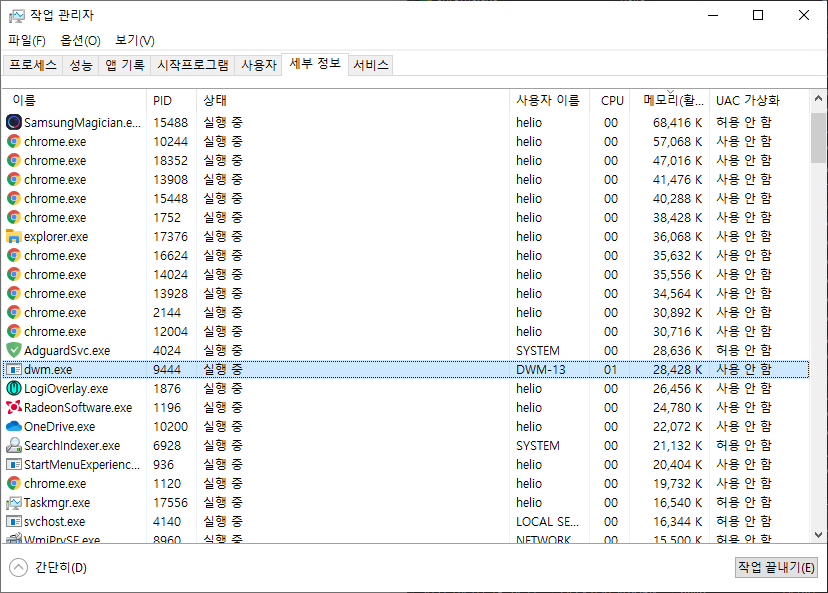Image resolution: width=828 pixels, height=593 pixels.
Task: Click the SamsungMagician process icon
Action: tap(14, 123)
